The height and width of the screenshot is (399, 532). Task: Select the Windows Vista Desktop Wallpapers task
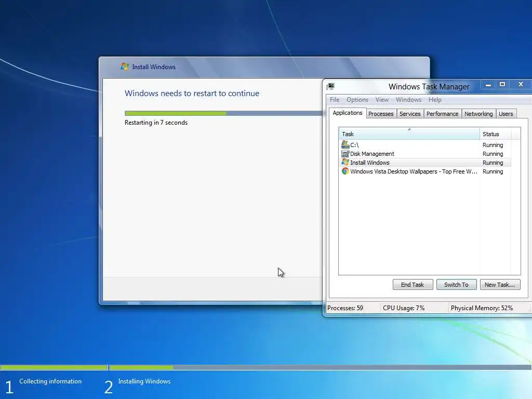tap(425, 171)
